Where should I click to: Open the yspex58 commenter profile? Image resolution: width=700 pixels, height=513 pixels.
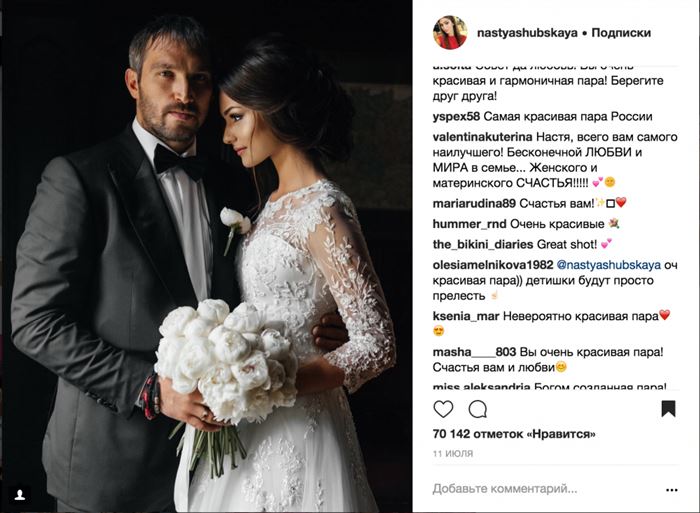(x=456, y=117)
